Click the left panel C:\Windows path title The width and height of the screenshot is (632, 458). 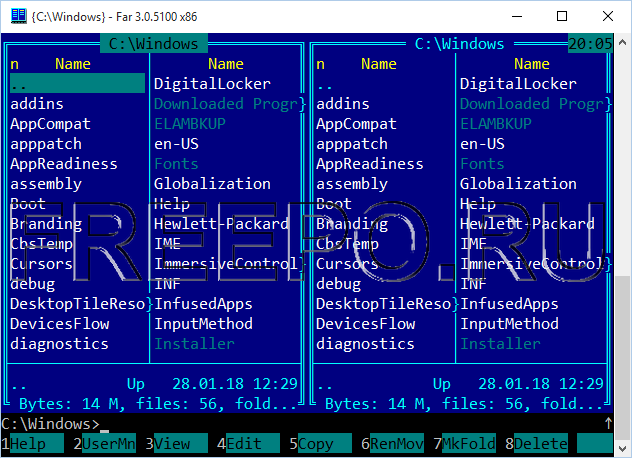(x=154, y=44)
